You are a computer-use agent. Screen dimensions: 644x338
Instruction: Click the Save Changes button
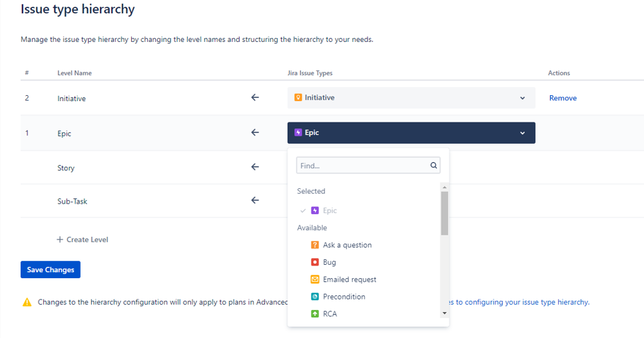pyautogui.click(x=51, y=269)
